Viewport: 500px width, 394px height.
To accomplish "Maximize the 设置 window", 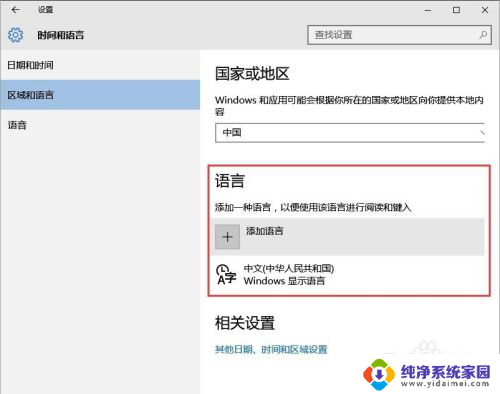I will pos(456,10).
